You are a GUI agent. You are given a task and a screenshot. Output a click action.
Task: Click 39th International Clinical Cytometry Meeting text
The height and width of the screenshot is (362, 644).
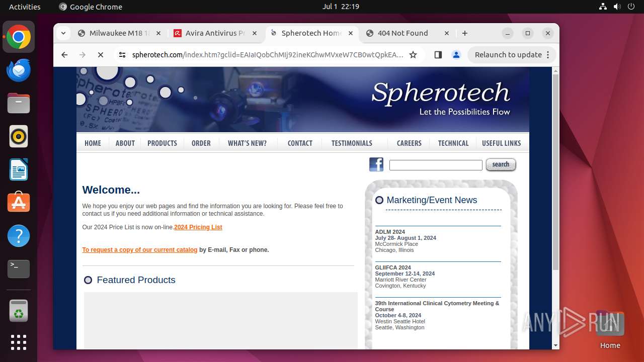(437, 306)
